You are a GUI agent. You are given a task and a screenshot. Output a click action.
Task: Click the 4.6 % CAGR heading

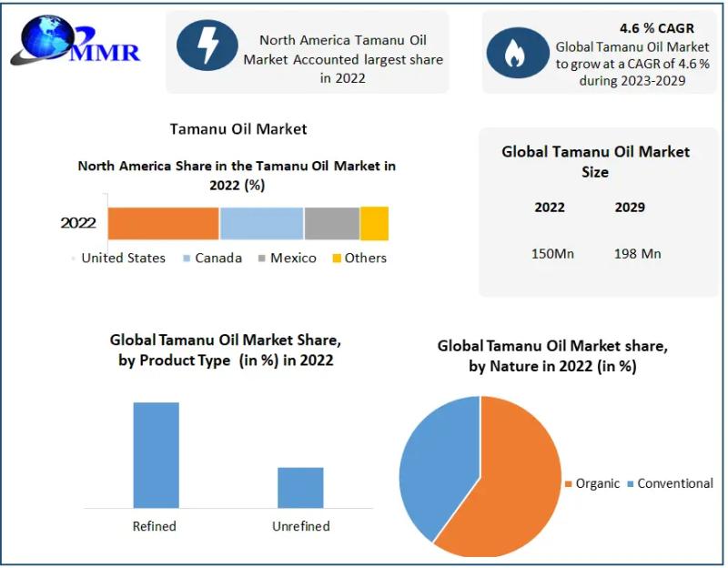pos(657,28)
